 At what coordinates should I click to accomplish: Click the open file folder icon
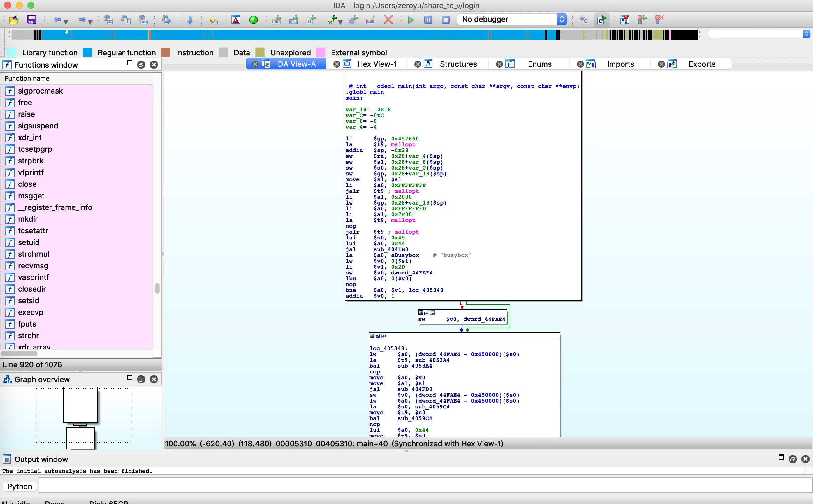click(14, 20)
